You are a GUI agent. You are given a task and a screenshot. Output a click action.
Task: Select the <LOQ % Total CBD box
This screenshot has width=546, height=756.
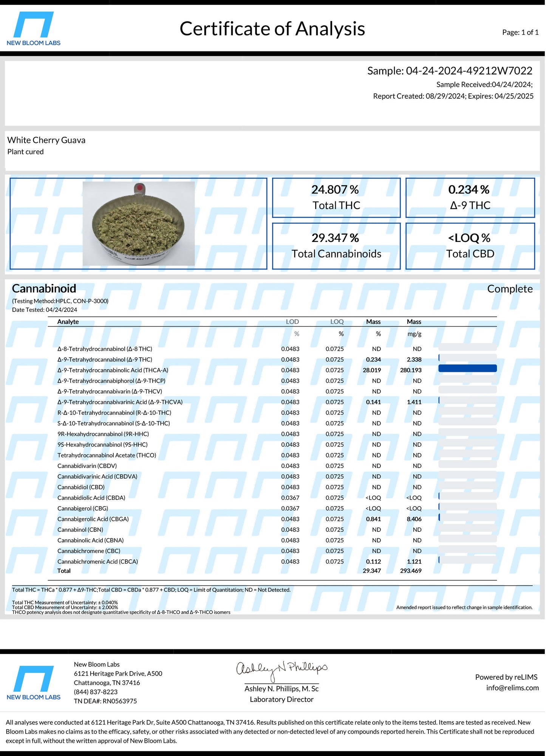click(x=470, y=246)
